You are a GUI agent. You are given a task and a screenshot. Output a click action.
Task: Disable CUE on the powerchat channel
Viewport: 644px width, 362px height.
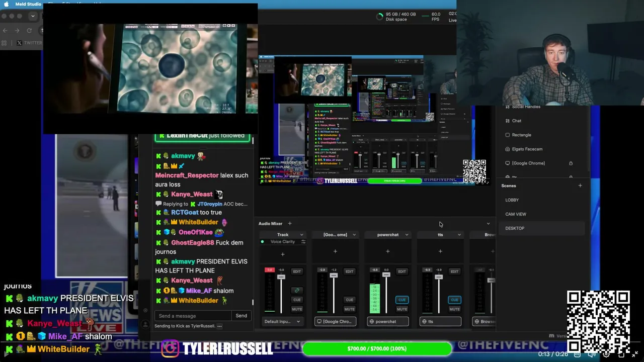[402, 300]
